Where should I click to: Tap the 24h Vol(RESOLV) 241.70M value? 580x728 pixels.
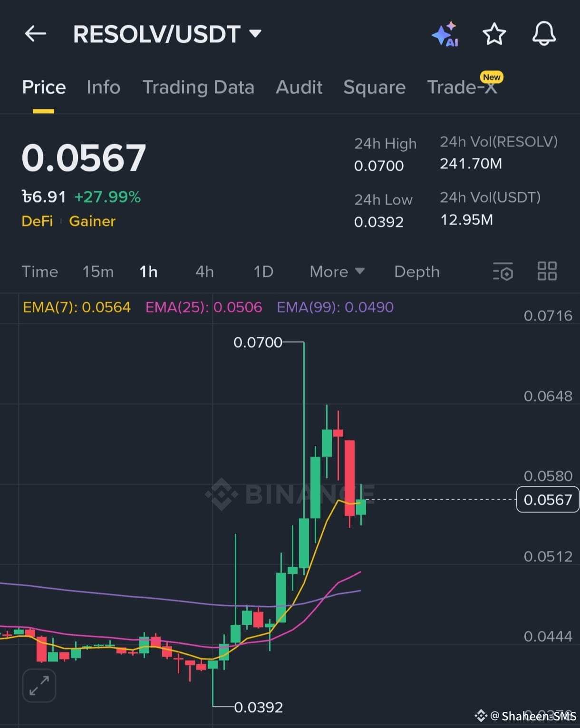[x=471, y=164]
